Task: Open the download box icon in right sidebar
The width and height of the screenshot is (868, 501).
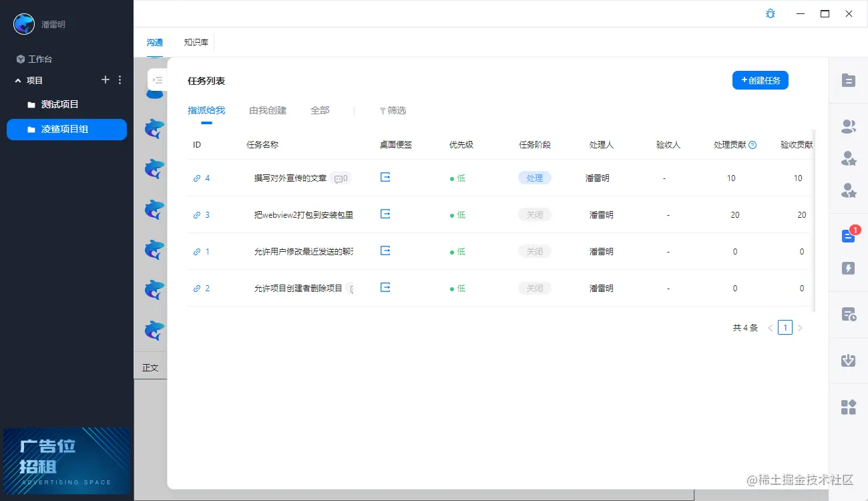Action: pyautogui.click(x=849, y=361)
